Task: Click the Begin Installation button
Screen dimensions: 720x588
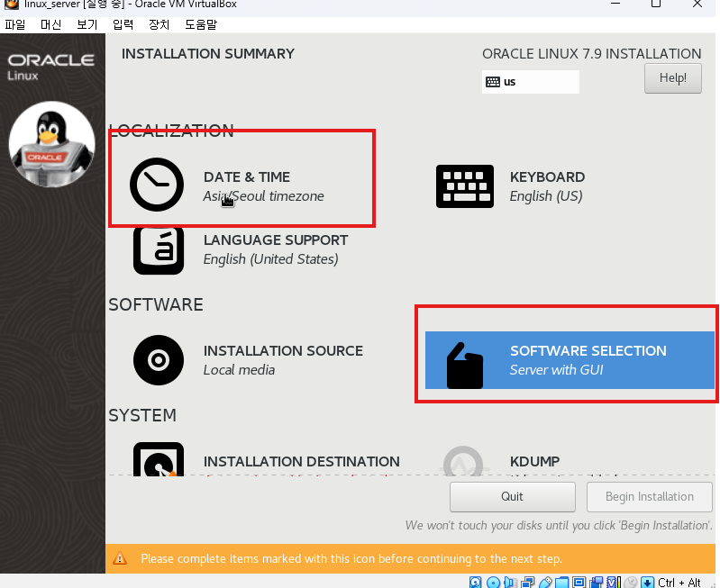Action: pos(650,497)
